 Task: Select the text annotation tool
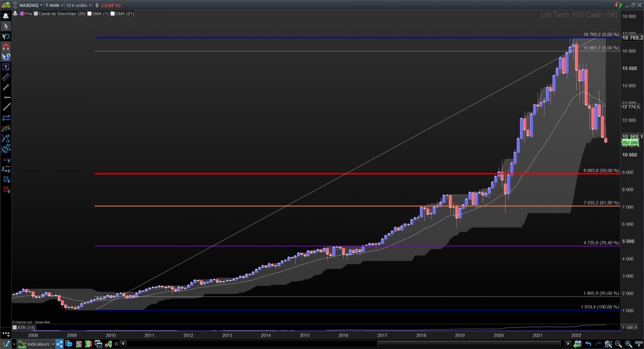tap(6, 67)
